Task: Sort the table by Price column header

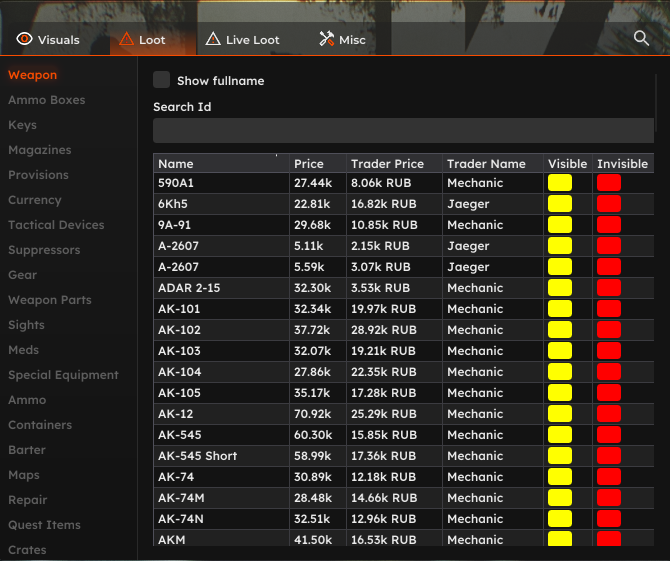Action: pos(309,164)
